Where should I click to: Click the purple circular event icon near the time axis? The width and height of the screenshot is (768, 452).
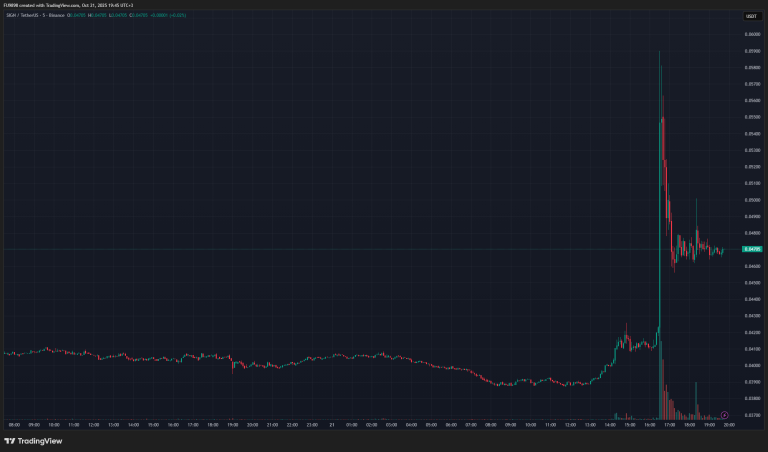[x=724, y=415]
